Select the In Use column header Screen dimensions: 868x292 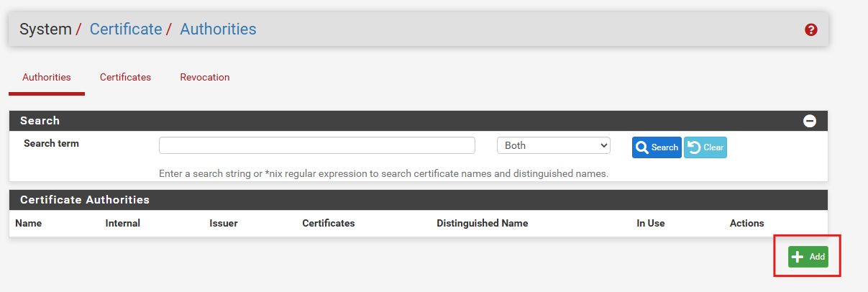(651, 224)
